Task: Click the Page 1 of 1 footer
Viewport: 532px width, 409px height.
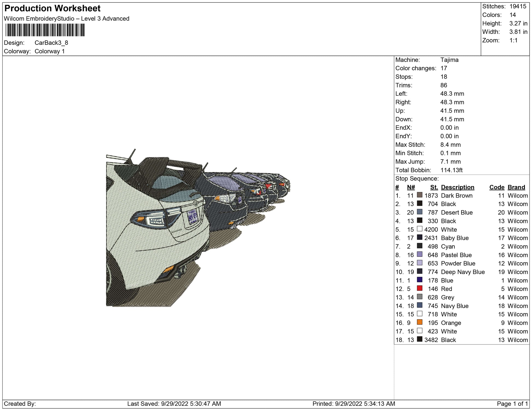Action: pyautogui.click(x=512, y=404)
